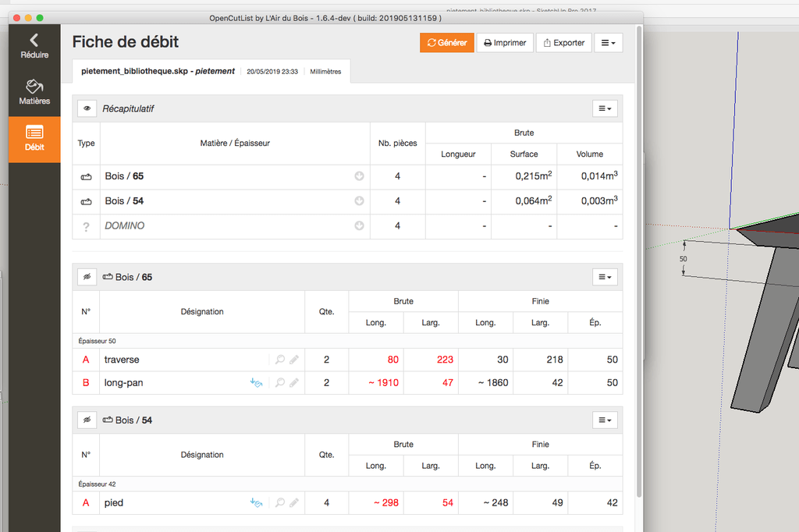The width and height of the screenshot is (799, 532).
Task: Click the magnifier icon in long-pan row
Action: tap(280, 383)
